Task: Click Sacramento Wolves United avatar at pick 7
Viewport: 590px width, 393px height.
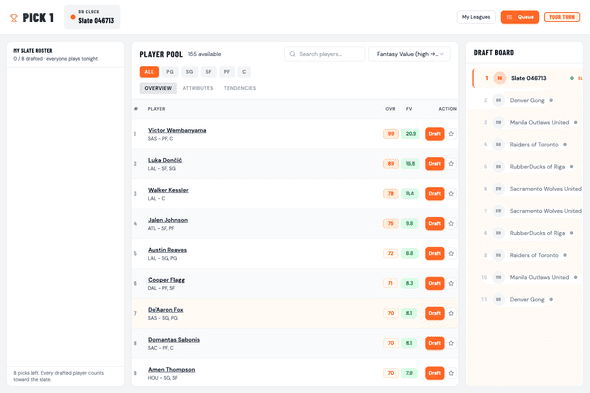Action: [x=499, y=211]
